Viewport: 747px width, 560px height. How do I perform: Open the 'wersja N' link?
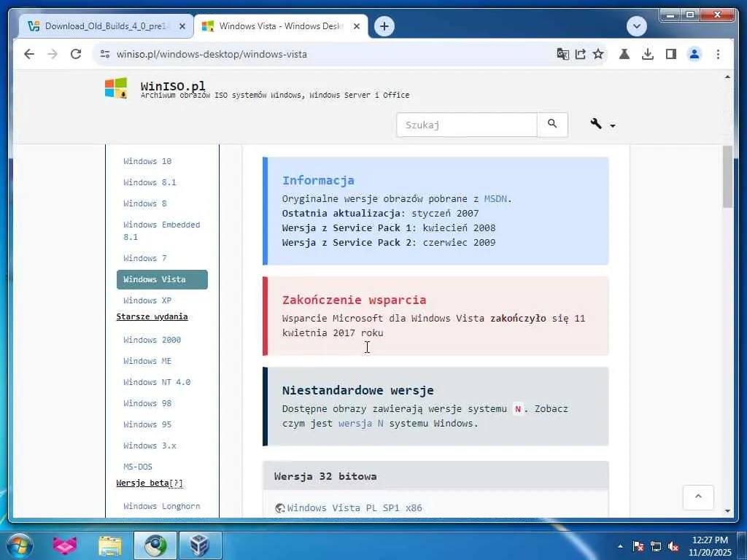(x=360, y=424)
